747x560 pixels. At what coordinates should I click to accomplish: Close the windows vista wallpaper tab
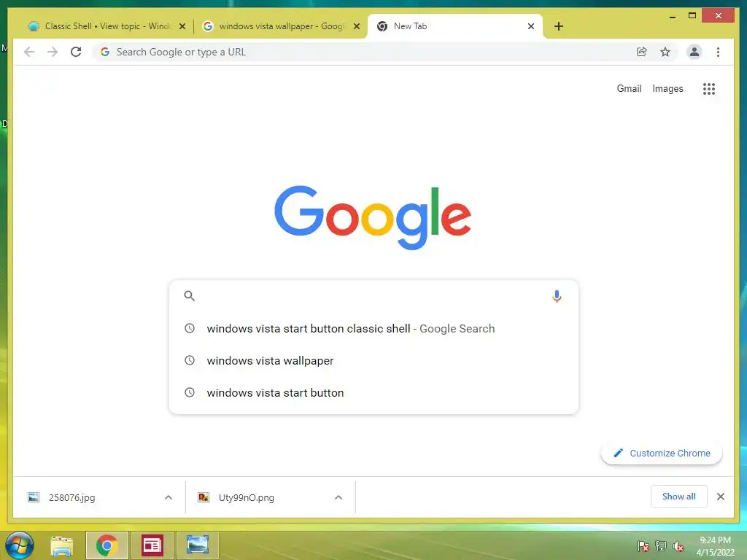[356, 26]
